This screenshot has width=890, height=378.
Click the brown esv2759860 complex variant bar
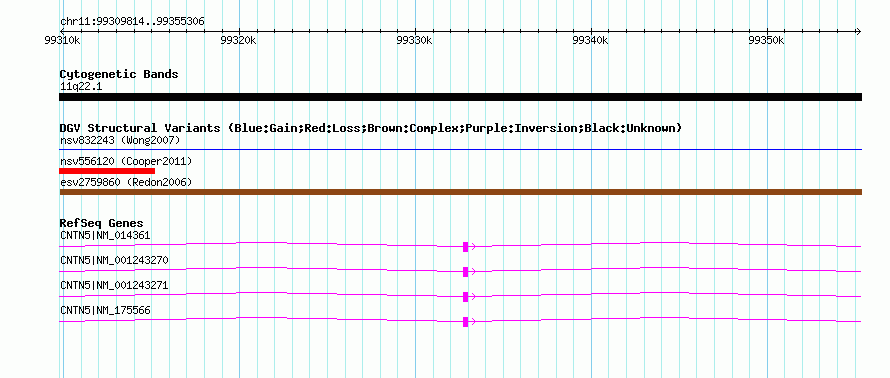(x=460, y=192)
